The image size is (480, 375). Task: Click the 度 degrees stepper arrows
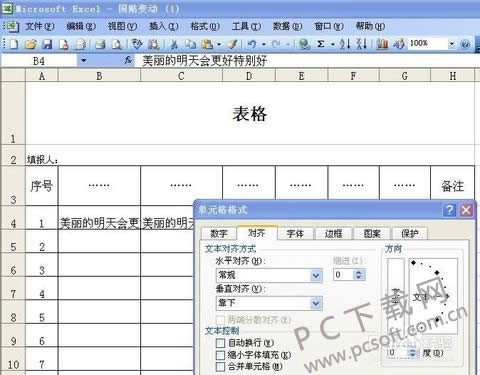413,353
